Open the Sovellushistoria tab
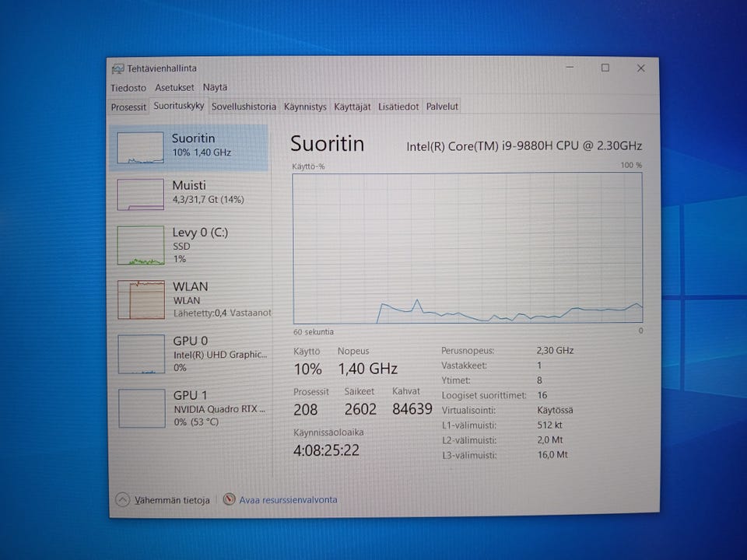Image resolution: width=747 pixels, height=560 pixels. tap(244, 107)
